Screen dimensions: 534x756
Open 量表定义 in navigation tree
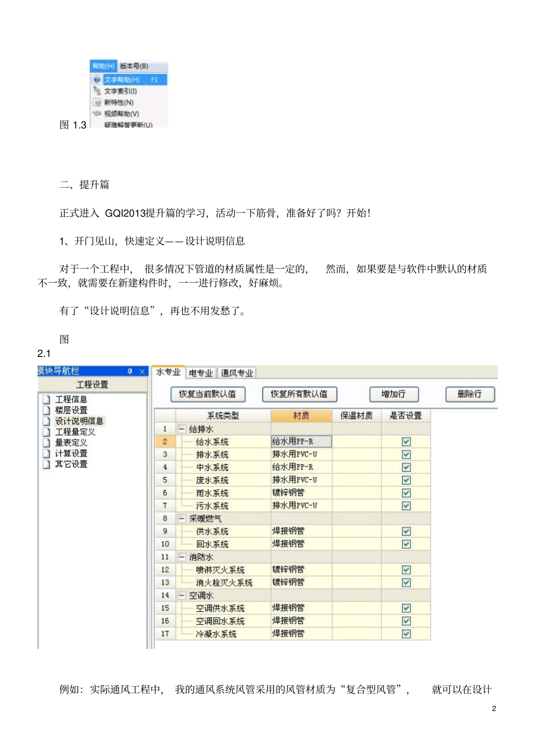(71, 442)
